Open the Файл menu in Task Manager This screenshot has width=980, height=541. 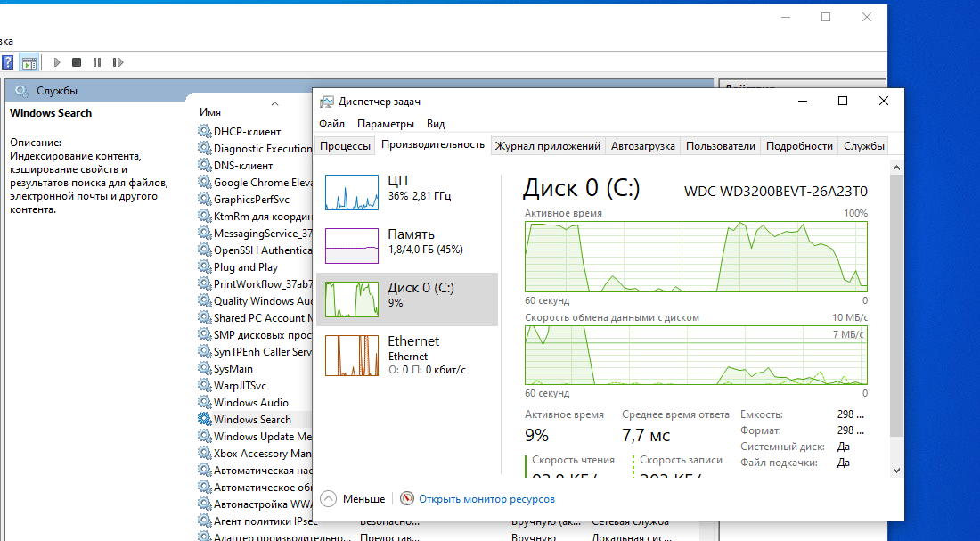(x=331, y=124)
